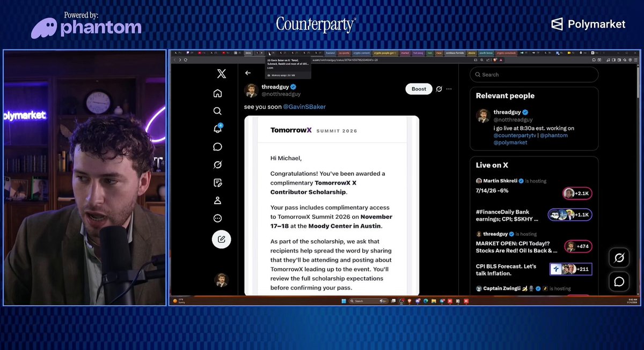Viewport: 644px width, 350px height.
Task: Click the compose Post button
Action: (x=221, y=239)
